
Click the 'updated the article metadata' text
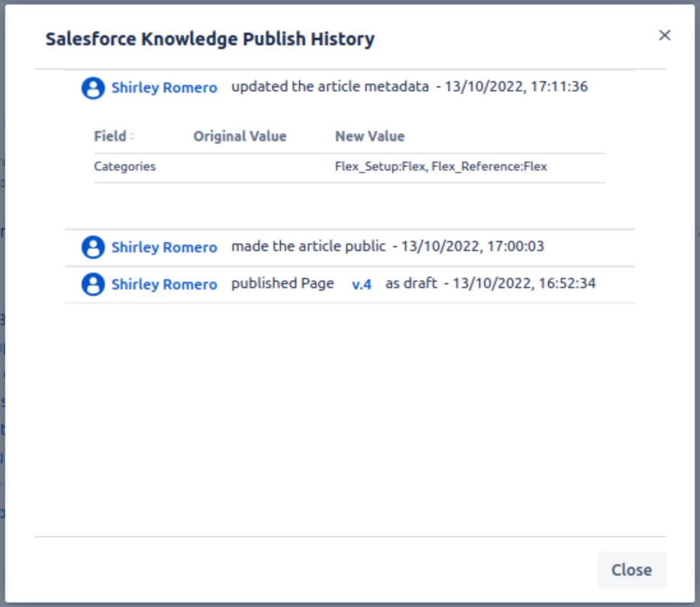(x=330, y=87)
